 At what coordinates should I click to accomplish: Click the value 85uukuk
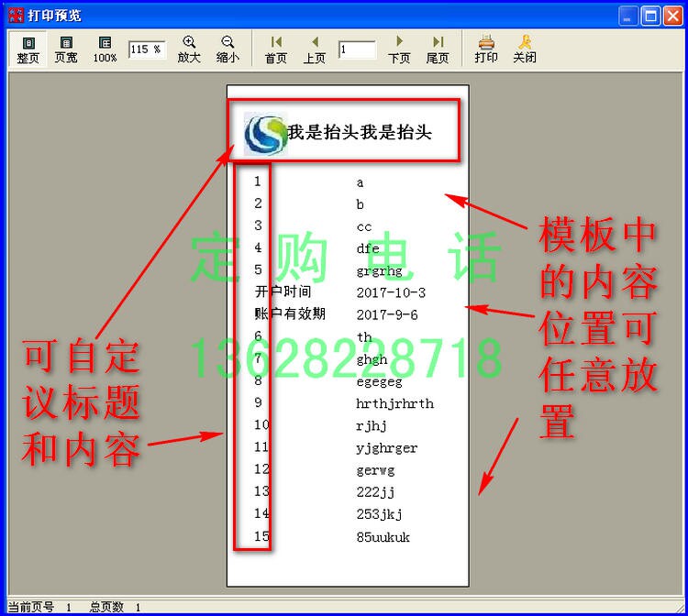tap(383, 537)
